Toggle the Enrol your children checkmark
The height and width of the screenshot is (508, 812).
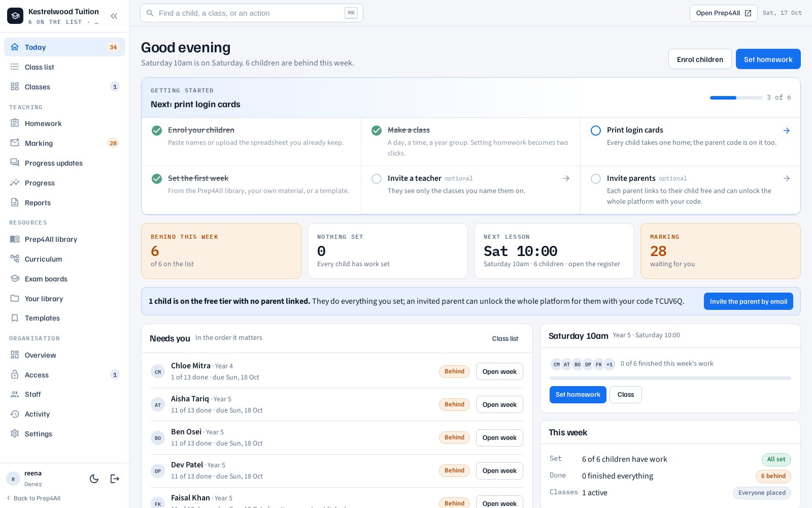157,131
